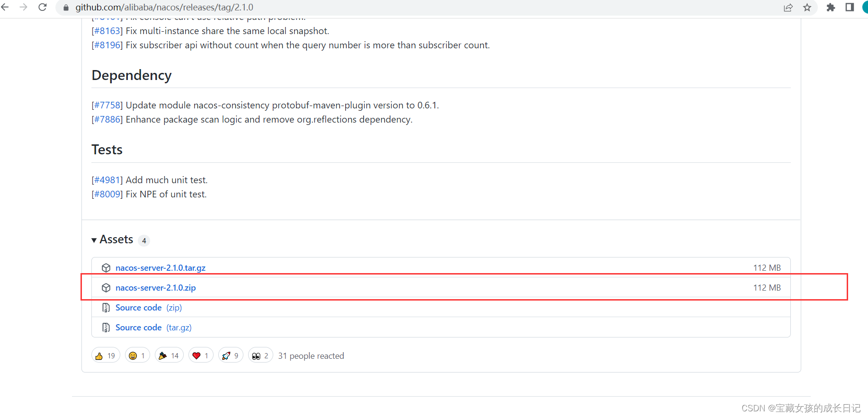This screenshot has width=868, height=417.
Task: Toggle hooray party reaction with 14
Action: pos(169,355)
